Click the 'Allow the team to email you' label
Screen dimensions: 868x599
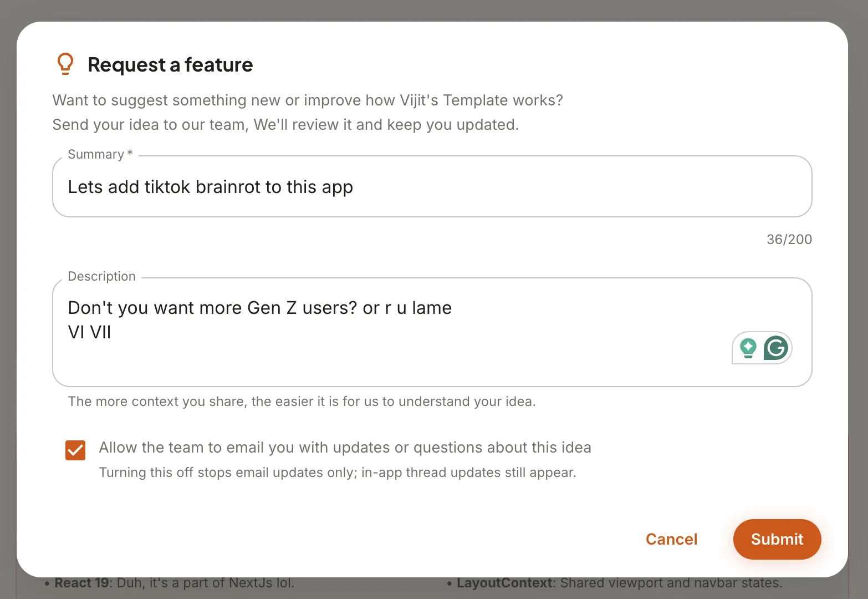tap(345, 448)
